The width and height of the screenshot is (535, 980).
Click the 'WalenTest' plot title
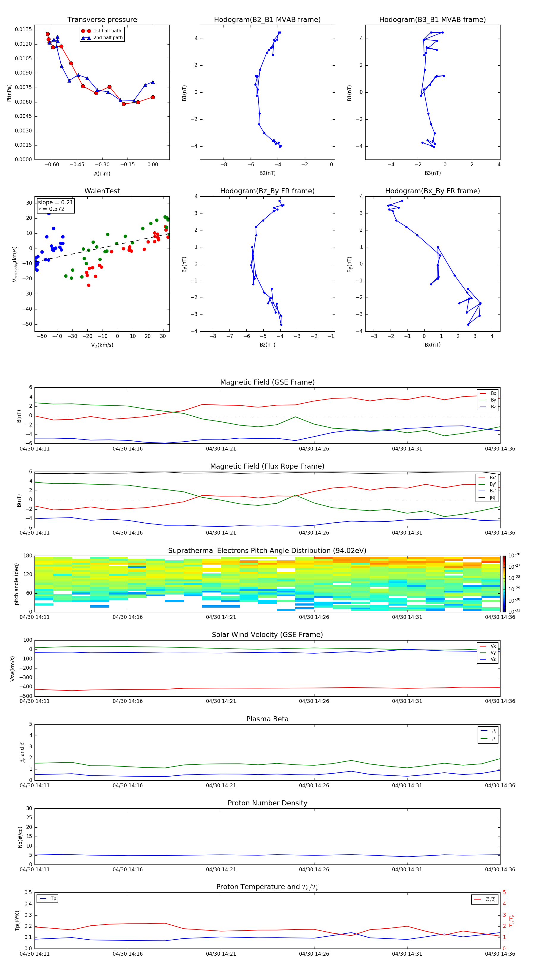pos(102,191)
